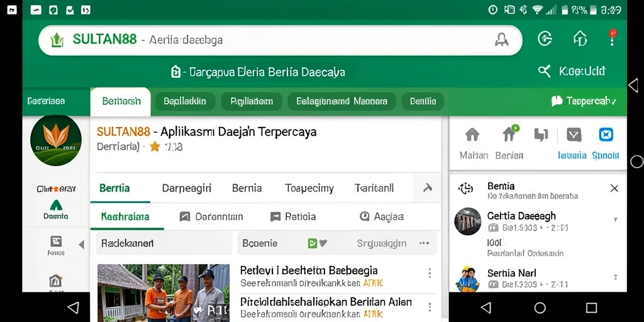Click the Aagjaa clock icon
Screen dimensions: 644x322
364,216
